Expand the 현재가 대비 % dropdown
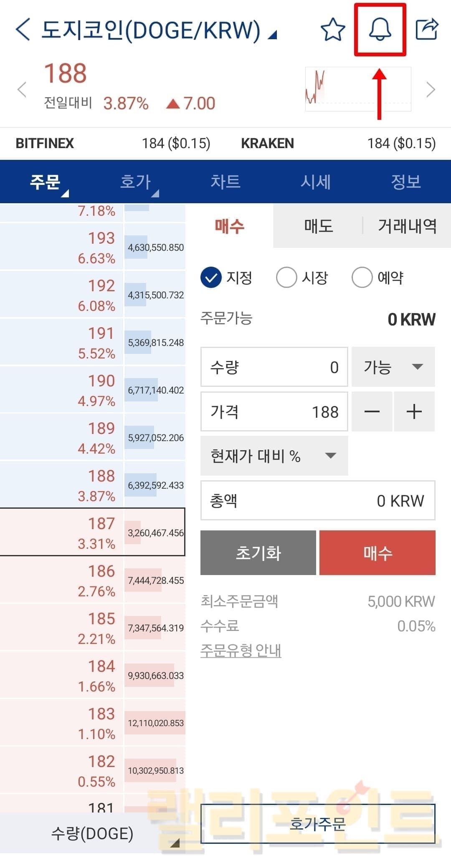Viewport: 451px width, 868px height. click(x=274, y=456)
